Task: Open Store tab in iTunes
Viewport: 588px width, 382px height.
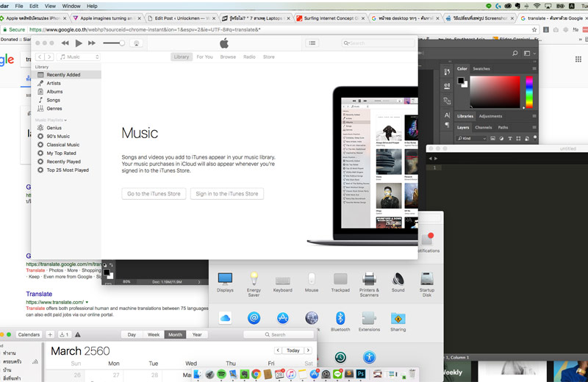Action: [269, 57]
